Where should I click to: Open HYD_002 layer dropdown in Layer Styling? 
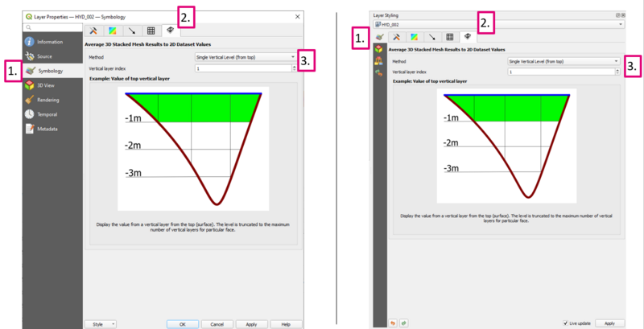(x=498, y=25)
